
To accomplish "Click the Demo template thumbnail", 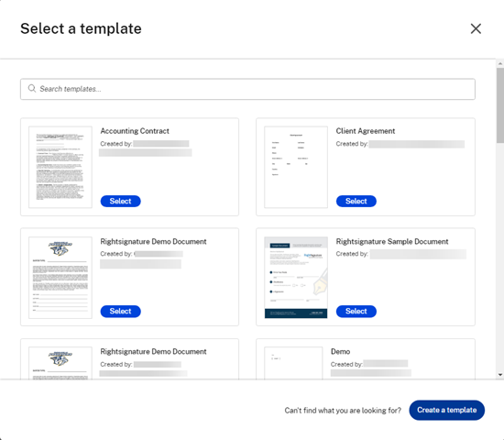I will (293, 363).
